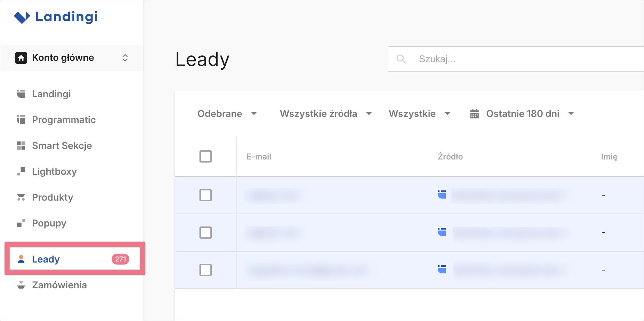Image resolution: width=644 pixels, height=321 pixels.
Task: Open Programmatic via its sidebar icon
Action: (x=21, y=120)
